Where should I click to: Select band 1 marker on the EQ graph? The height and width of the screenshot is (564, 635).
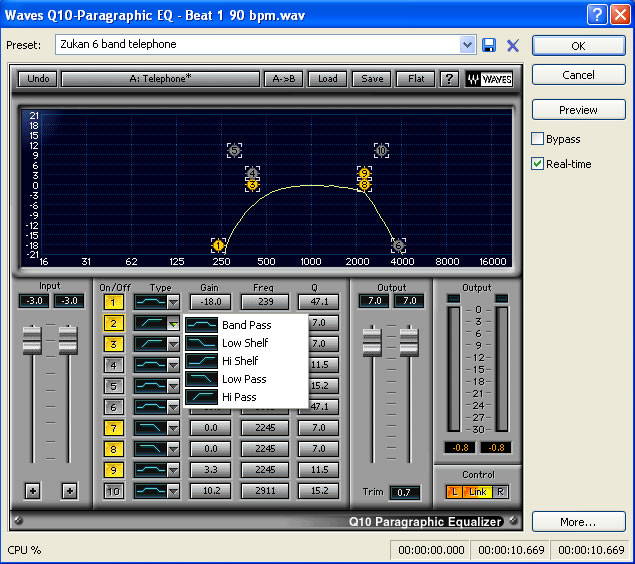click(218, 245)
